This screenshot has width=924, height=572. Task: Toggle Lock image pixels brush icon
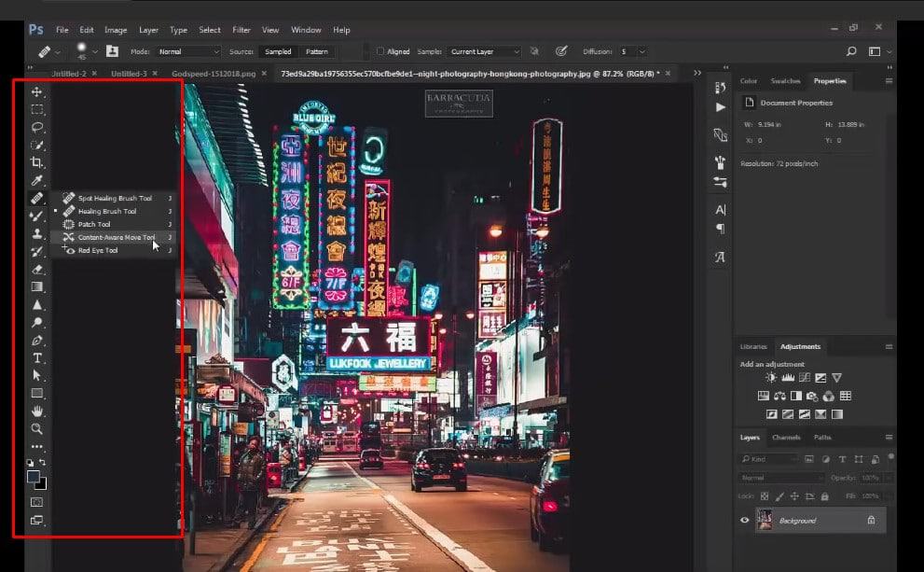coord(779,496)
